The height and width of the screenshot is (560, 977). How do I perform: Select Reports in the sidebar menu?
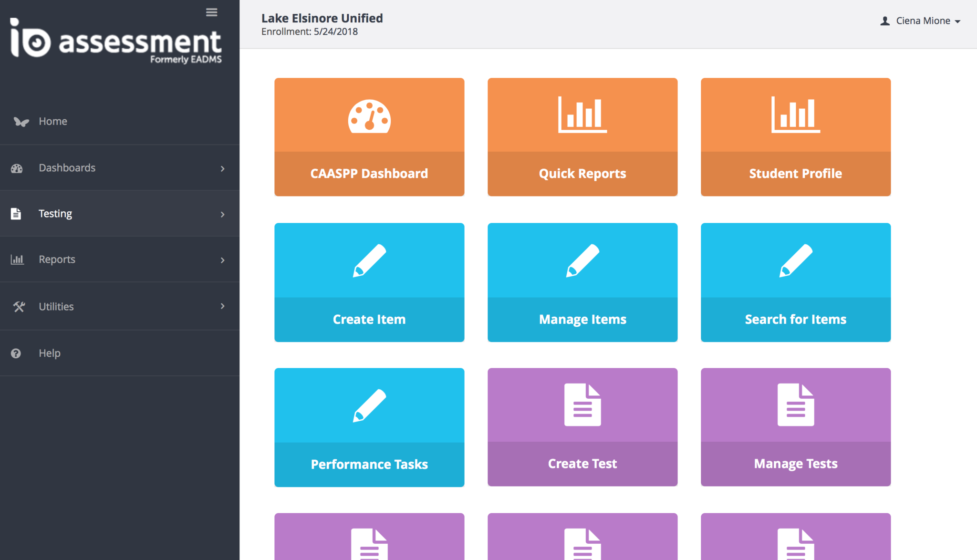(x=57, y=259)
